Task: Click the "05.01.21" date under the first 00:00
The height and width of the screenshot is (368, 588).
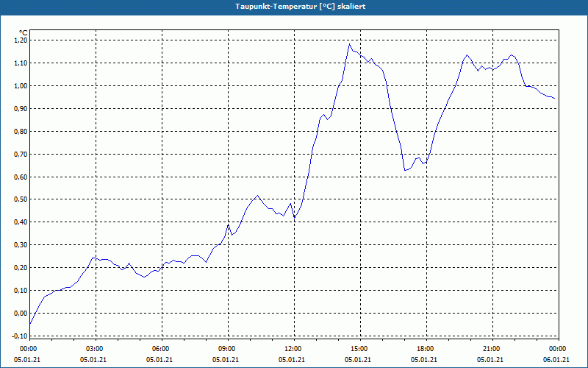Action: pos(27,360)
